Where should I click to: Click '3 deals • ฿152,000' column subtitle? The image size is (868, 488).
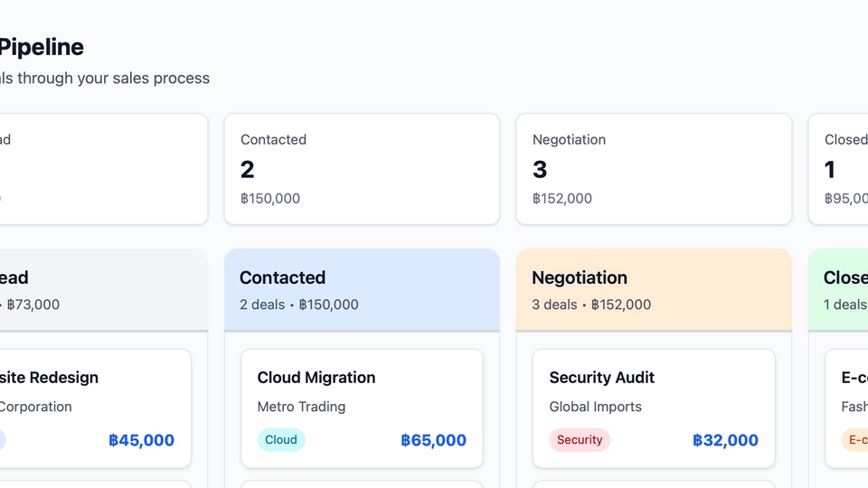coord(591,305)
